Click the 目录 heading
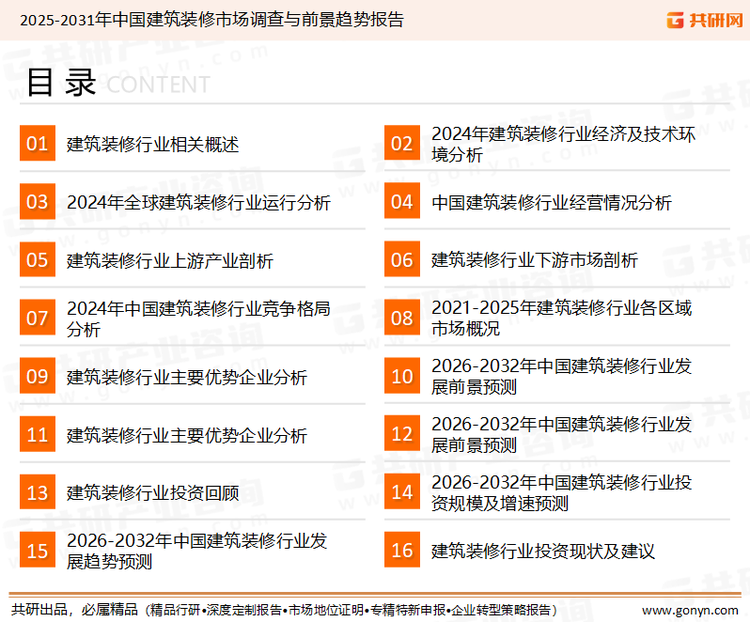 61,83
